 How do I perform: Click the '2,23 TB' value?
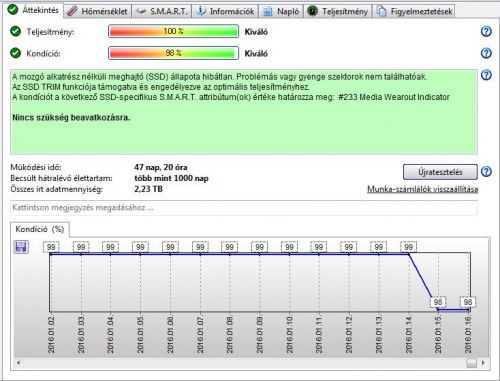click(148, 189)
